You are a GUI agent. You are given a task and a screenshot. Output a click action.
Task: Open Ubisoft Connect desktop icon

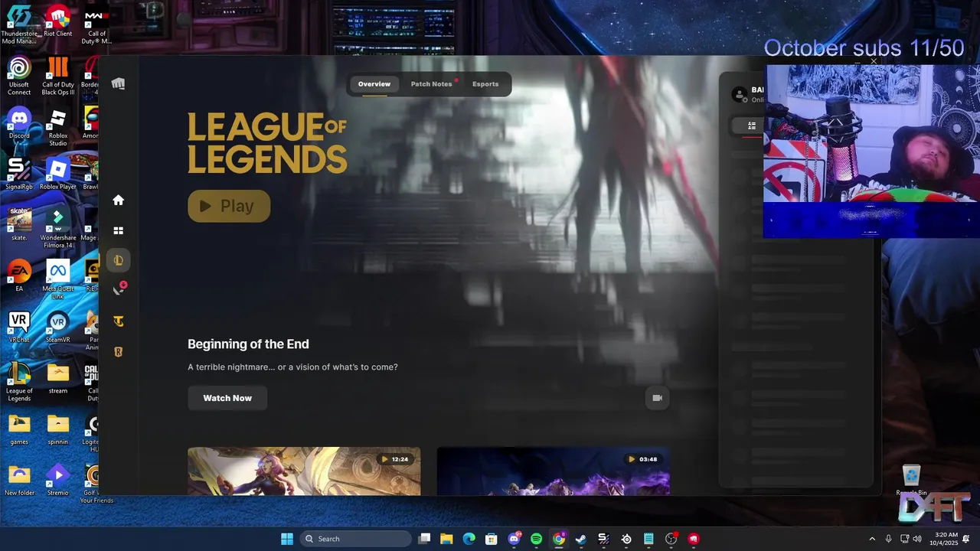click(x=19, y=76)
